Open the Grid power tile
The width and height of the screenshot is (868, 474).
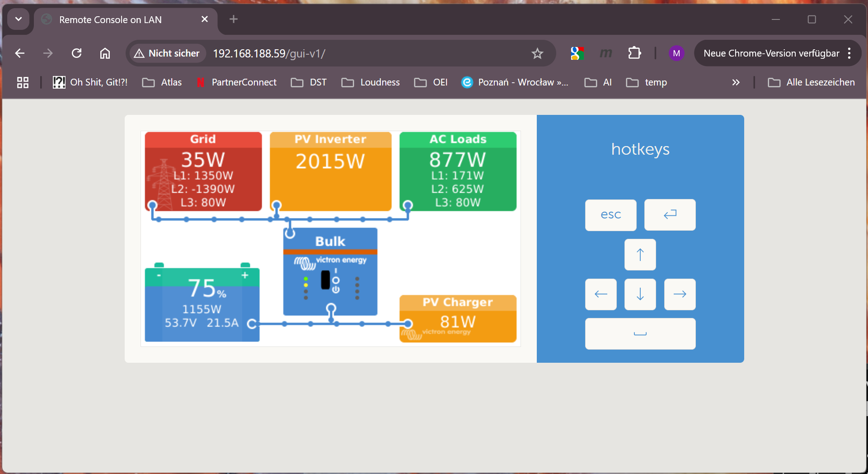tap(203, 172)
